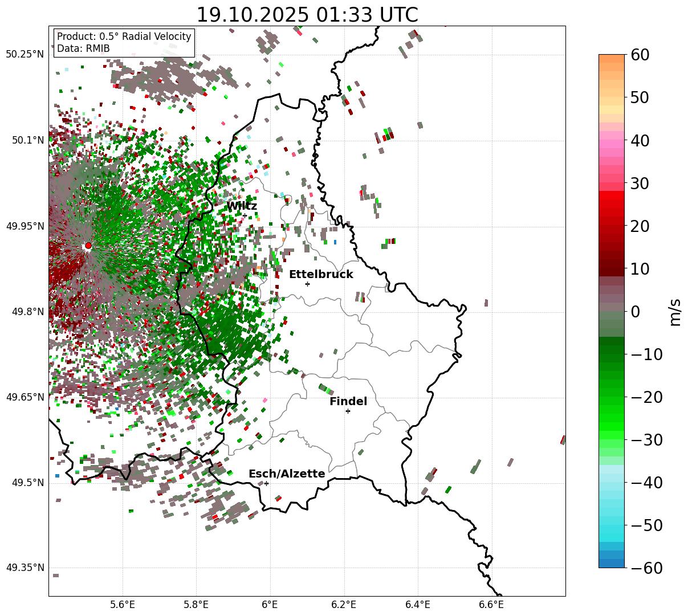Click the 49.65°N latitude label

[25, 397]
